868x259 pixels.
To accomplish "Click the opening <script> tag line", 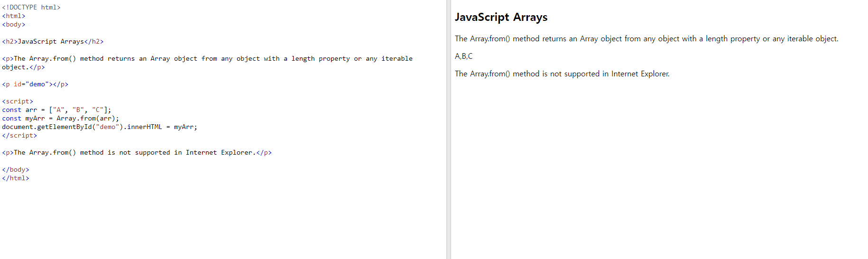I will tap(18, 102).
